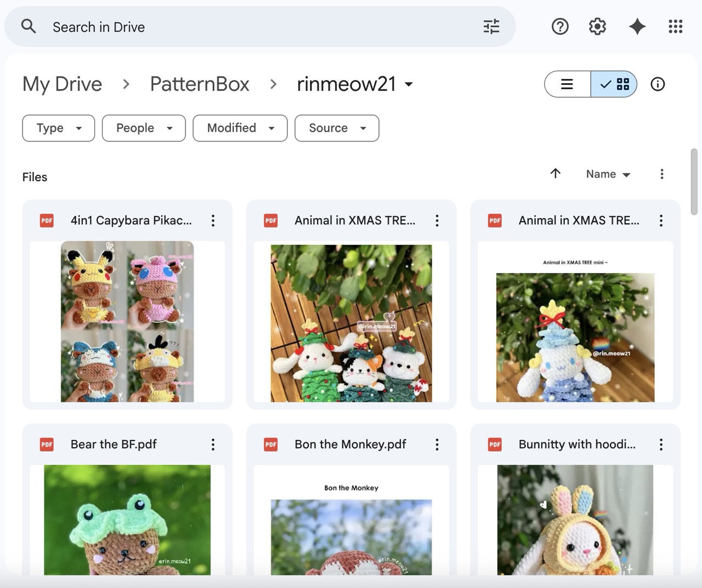Open Settings gear icon

point(597,26)
